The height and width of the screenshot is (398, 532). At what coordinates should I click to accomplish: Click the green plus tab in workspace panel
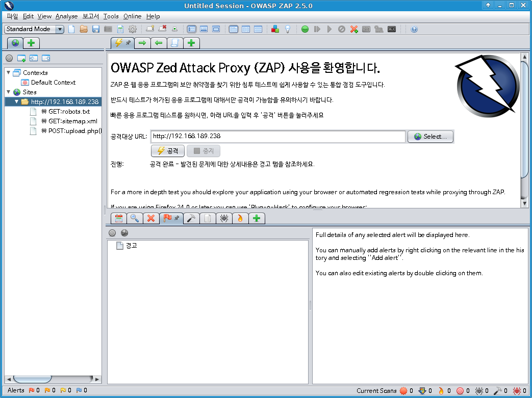click(x=191, y=43)
